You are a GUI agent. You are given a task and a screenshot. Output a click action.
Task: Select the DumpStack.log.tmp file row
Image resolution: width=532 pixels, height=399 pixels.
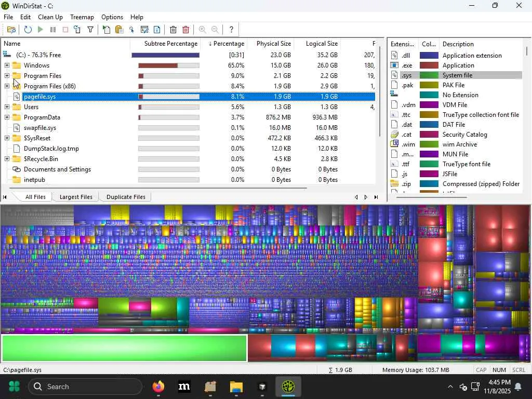pos(188,148)
